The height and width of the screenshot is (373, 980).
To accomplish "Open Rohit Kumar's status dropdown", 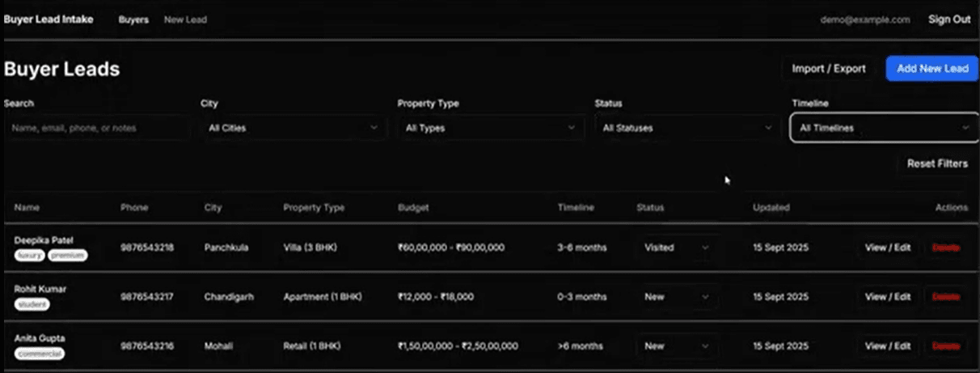I will pos(676,297).
